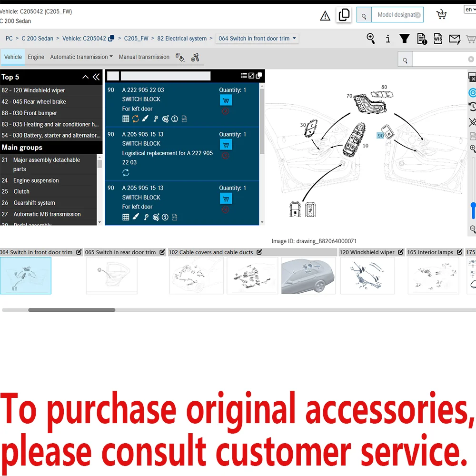Image resolution: width=476 pixels, height=476 pixels.
Task: Go to C205_FW breadcrumb link
Action: pos(136,39)
